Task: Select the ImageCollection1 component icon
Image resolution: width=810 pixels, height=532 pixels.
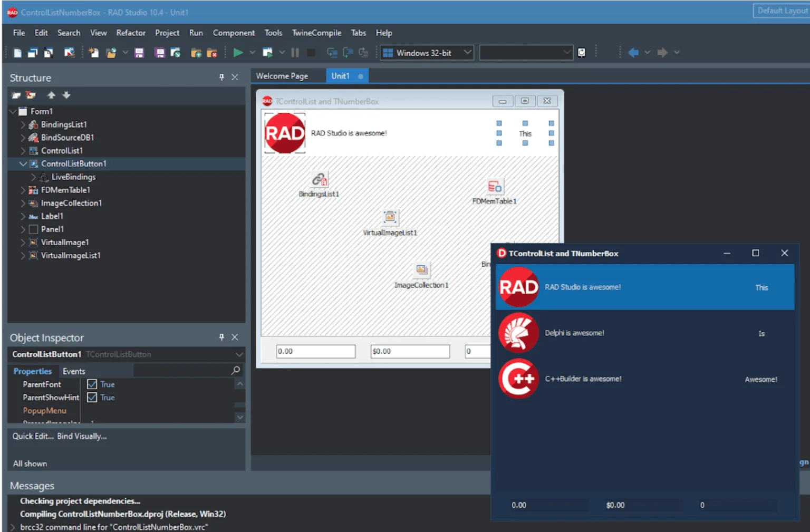Action: point(422,269)
